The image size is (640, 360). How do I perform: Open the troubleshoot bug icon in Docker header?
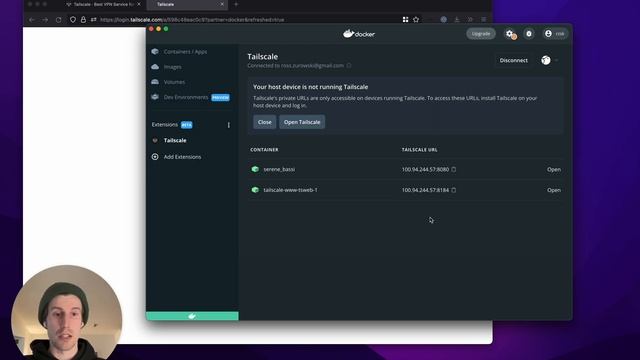pyautogui.click(x=529, y=34)
